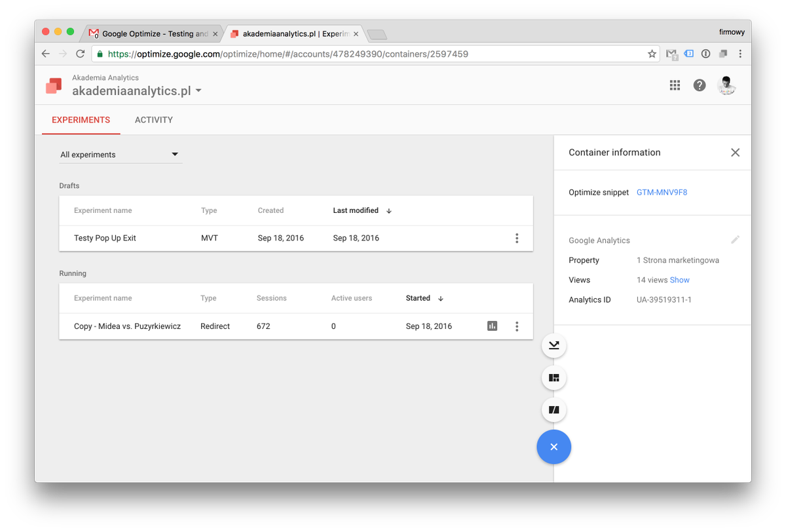
Task: Show the 14 Analytics views
Action: click(680, 280)
